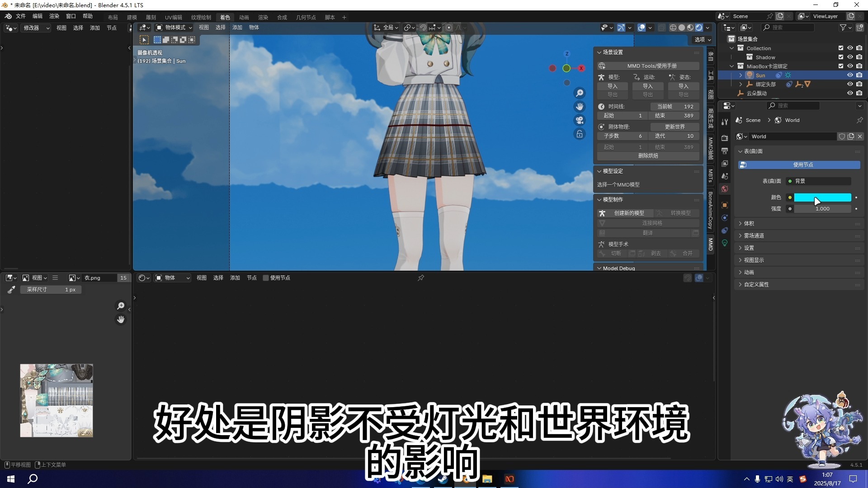The width and height of the screenshot is (868, 488).
Task: Click the 更新世界 button
Action: click(x=675, y=127)
